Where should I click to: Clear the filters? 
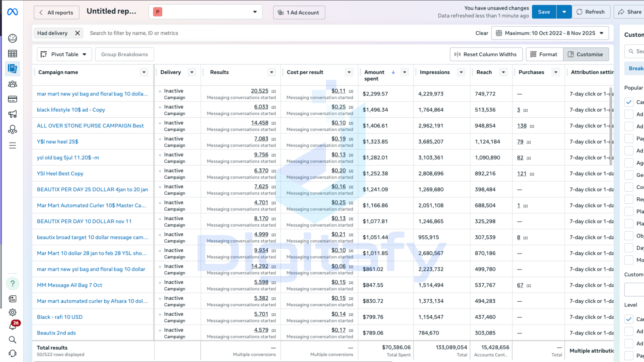(x=482, y=33)
